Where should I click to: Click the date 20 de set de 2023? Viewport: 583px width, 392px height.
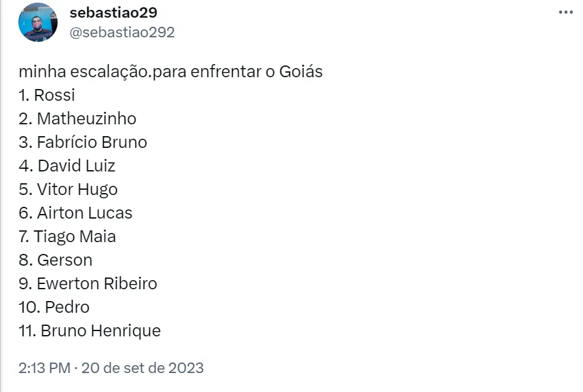pyautogui.click(x=144, y=368)
